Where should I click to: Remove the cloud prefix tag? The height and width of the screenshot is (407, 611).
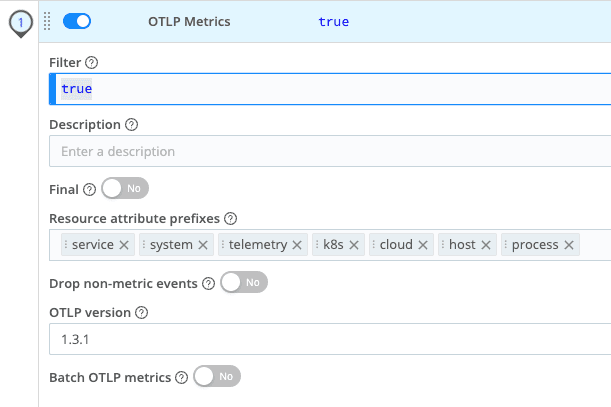click(423, 245)
